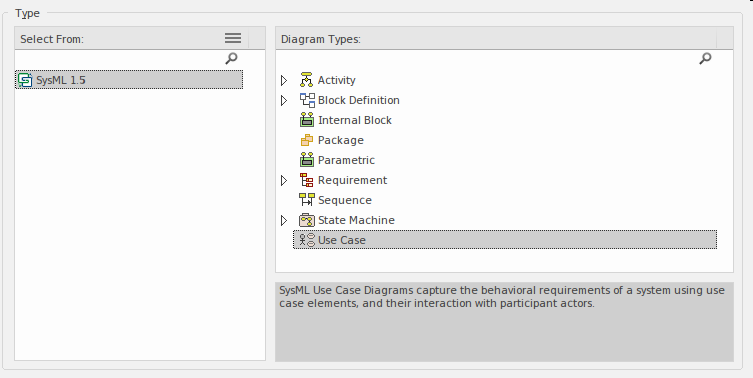Click the Internal Block diagram icon
The image size is (753, 378).
(x=306, y=120)
